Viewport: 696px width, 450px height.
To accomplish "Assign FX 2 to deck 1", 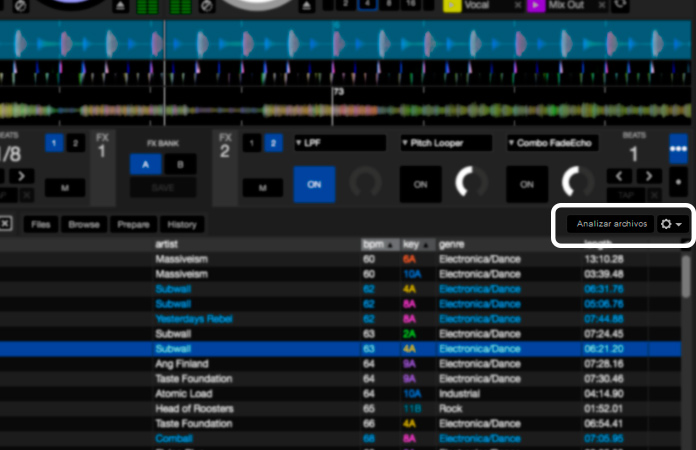I will click(x=252, y=143).
